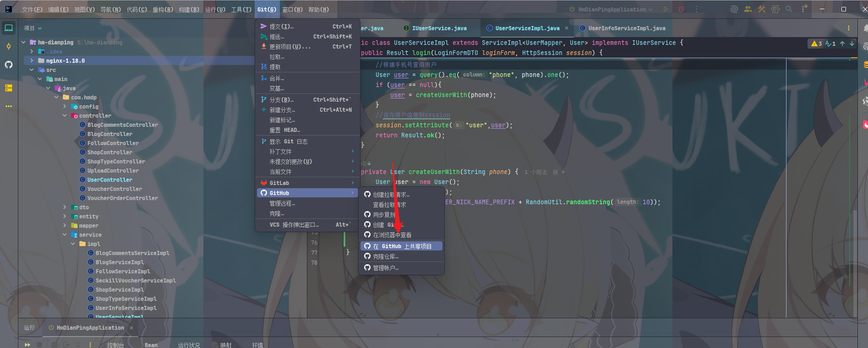Click the warnings count inspection indicator

click(x=816, y=43)
